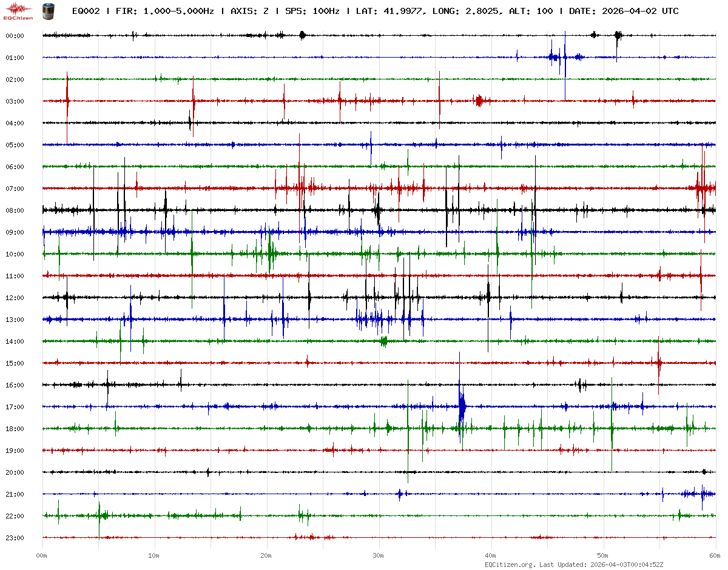Image resolution: width=728 pixels, height=570 pixels.
Task: Select the 07:00 hour row label
Action: (x=15, y=189)
